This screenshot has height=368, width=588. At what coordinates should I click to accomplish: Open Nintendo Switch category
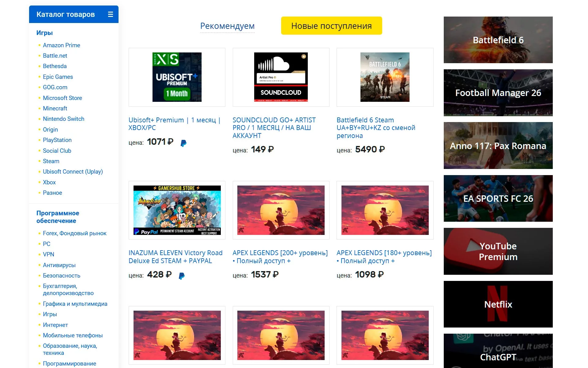[x=63, y=119]
